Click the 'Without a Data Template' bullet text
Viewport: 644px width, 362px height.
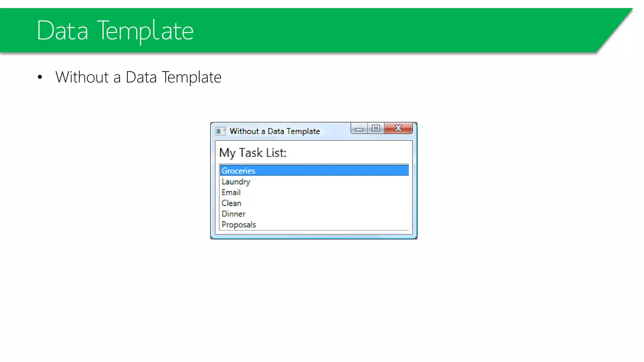click(138, 77)
